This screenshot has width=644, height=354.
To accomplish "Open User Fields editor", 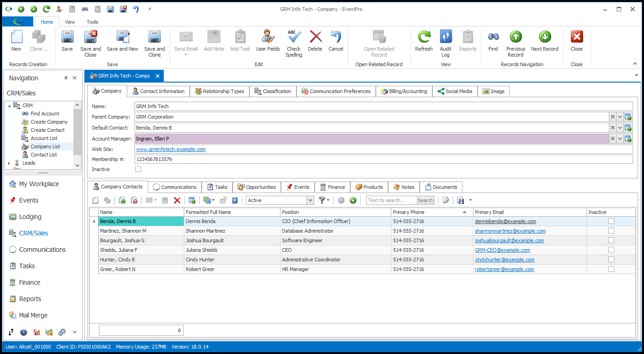I will tap(268, 42).
